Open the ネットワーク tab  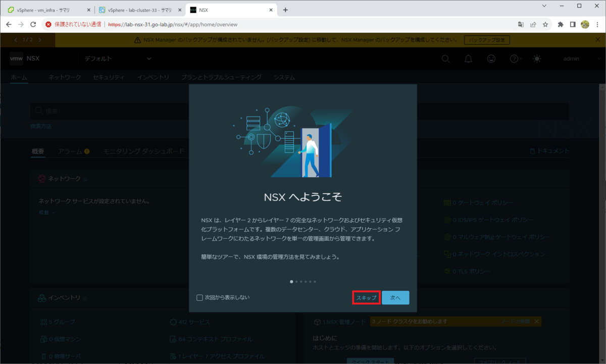[x=65, y=77]
